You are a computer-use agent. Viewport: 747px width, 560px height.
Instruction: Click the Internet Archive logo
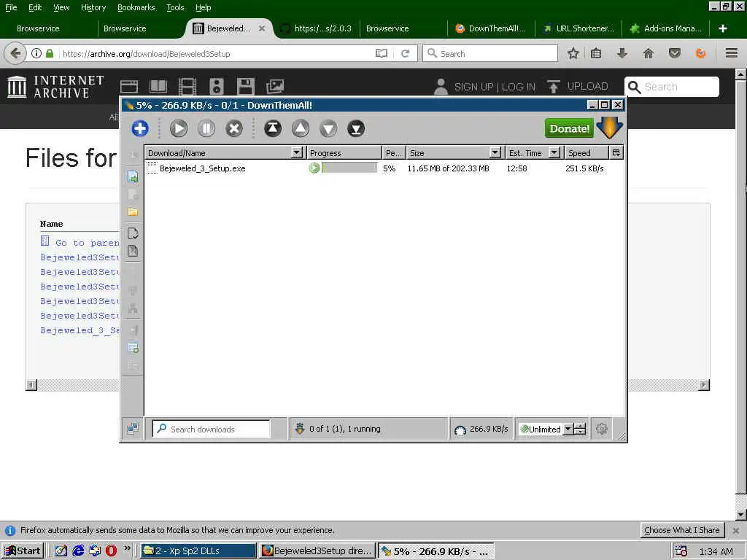coord(55,87)
